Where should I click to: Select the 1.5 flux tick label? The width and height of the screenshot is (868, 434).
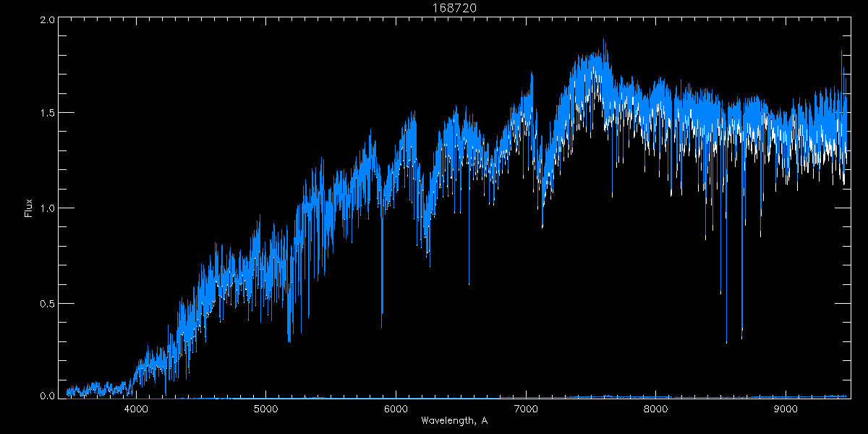tap(46, 114)
